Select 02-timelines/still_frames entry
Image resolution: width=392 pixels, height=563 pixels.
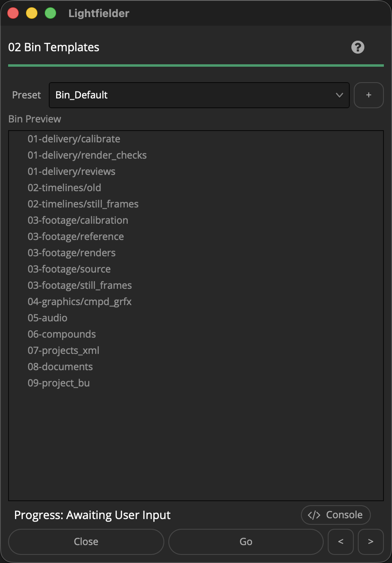pos(83,204)
